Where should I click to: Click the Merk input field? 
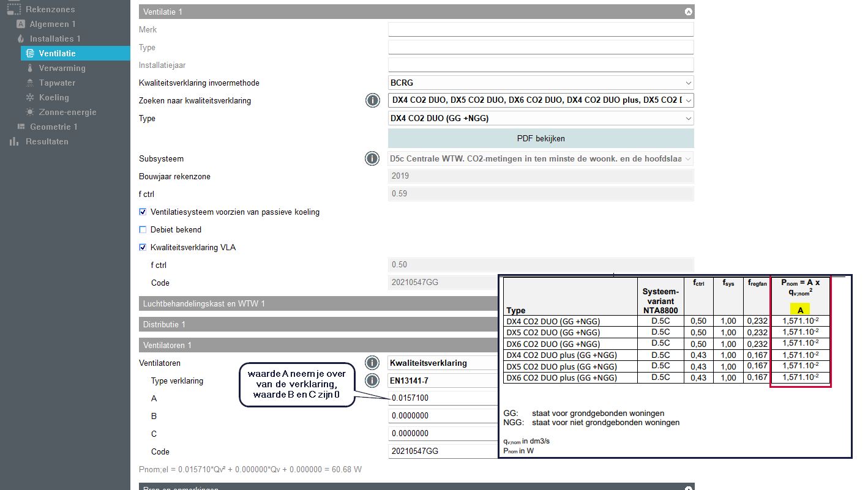(x=541, y=29)
